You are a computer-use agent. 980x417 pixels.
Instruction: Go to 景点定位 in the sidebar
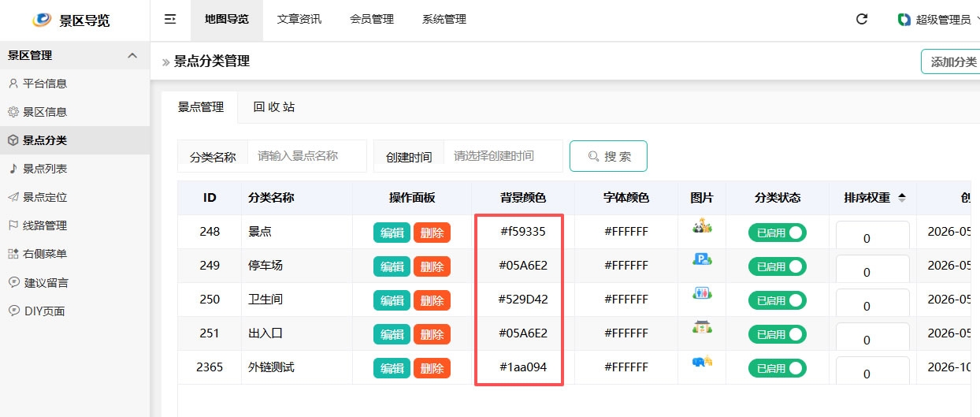[x=75, y=197]
